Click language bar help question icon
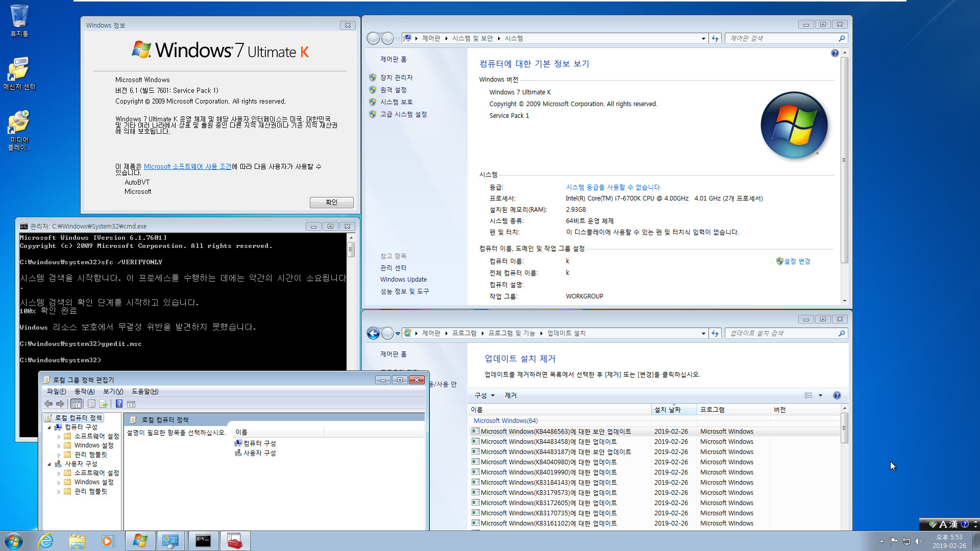Viewport: 980px width, 551px height. coord(964,524)
